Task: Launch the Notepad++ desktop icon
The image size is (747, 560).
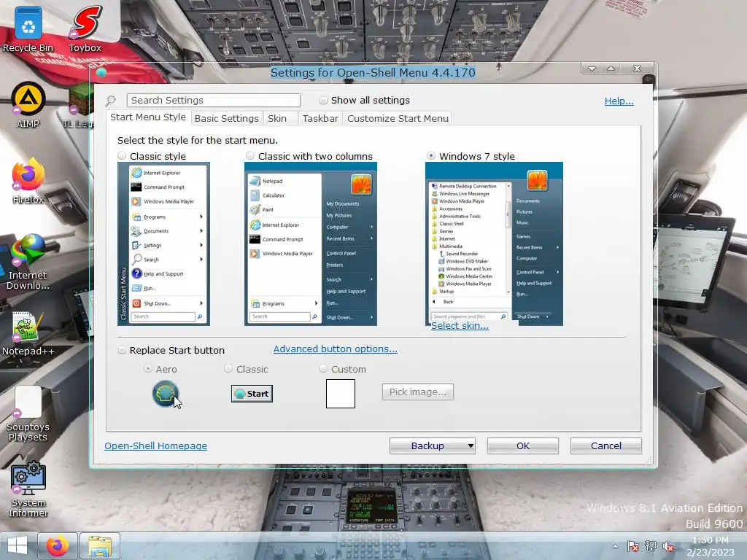Action: (28, 333)
